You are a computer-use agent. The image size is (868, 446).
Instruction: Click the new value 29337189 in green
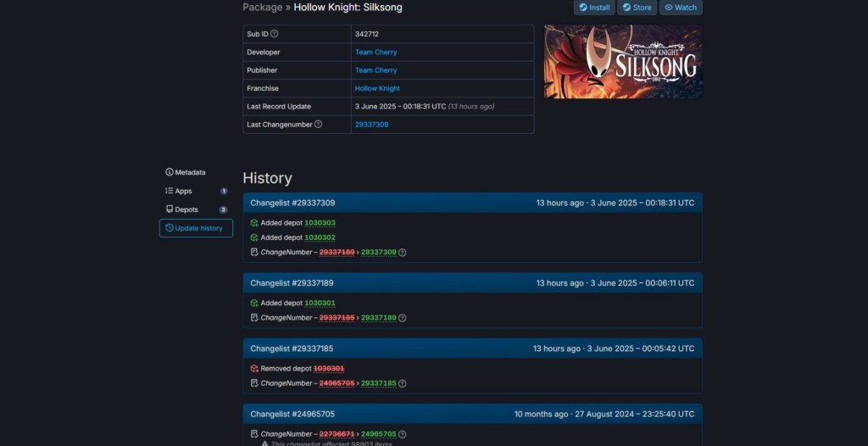click(379, 318)
